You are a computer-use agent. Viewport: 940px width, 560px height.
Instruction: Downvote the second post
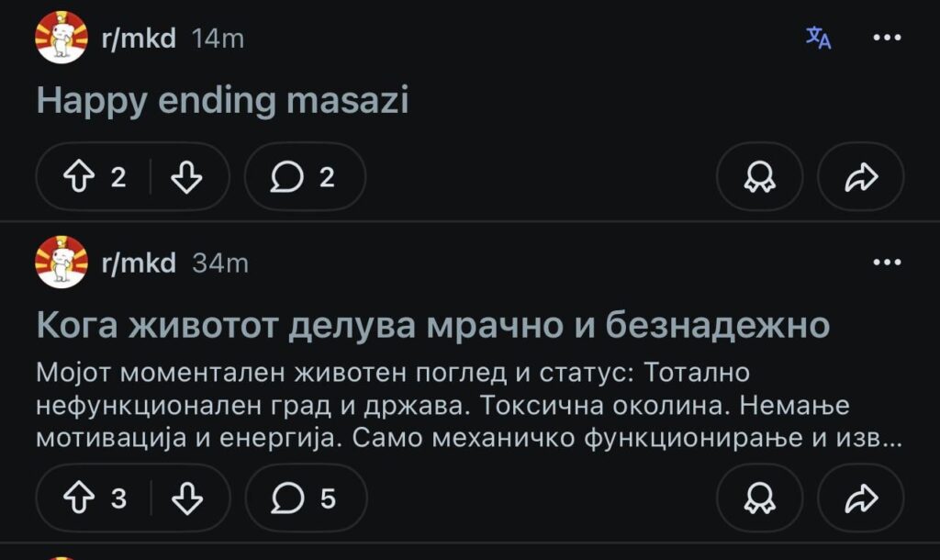click(x=188, y=498)
